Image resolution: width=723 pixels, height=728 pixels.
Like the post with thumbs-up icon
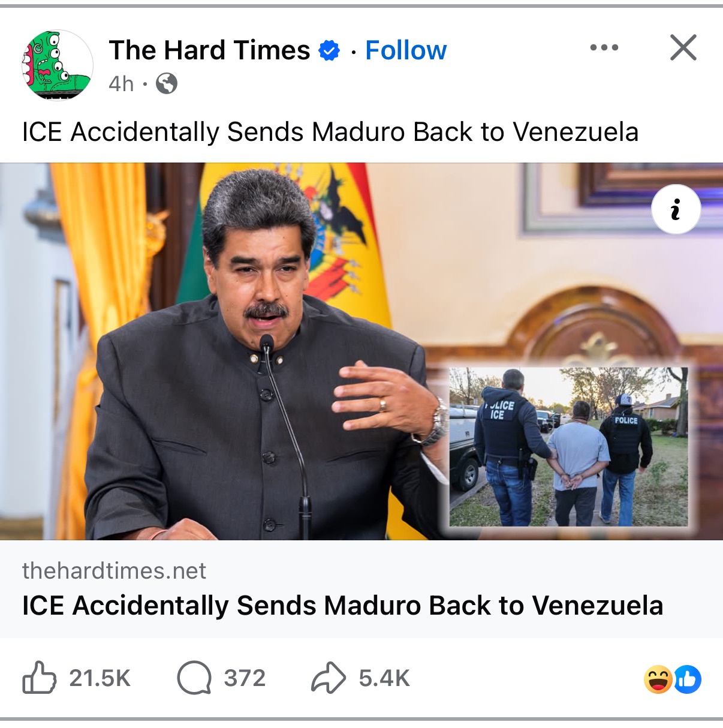tap(39, 678)
